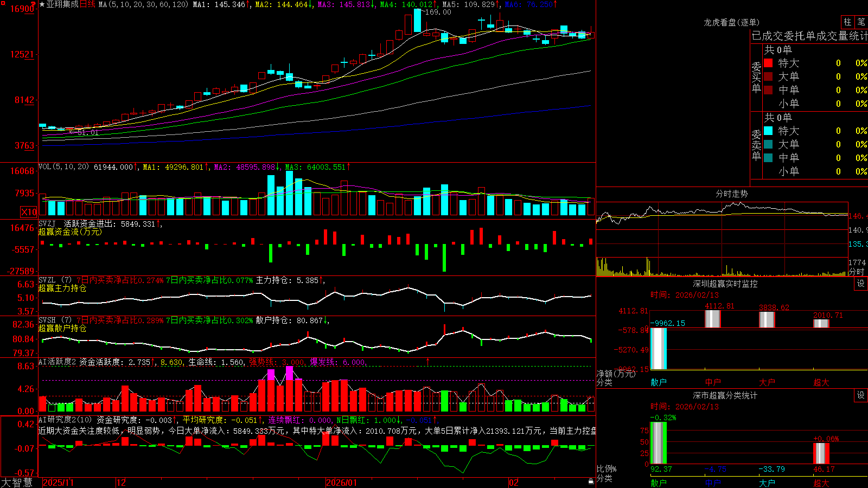Click 超赢散户持仓 label

pos(62,328)
